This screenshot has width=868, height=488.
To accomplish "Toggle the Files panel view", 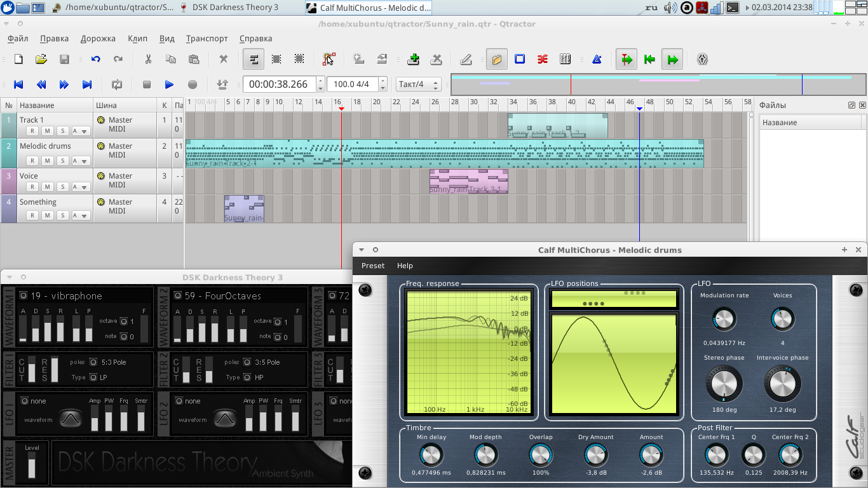I will (x=497, y=59).
